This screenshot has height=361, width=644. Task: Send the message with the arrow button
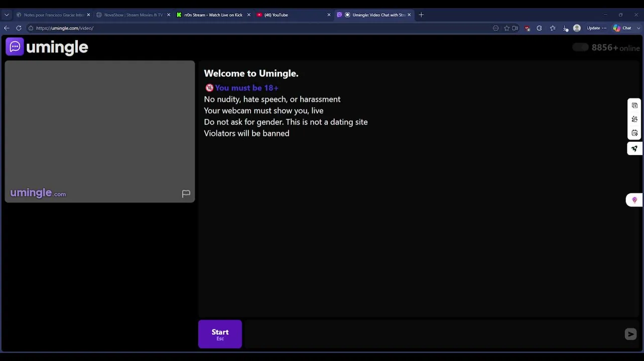(630, 334)
